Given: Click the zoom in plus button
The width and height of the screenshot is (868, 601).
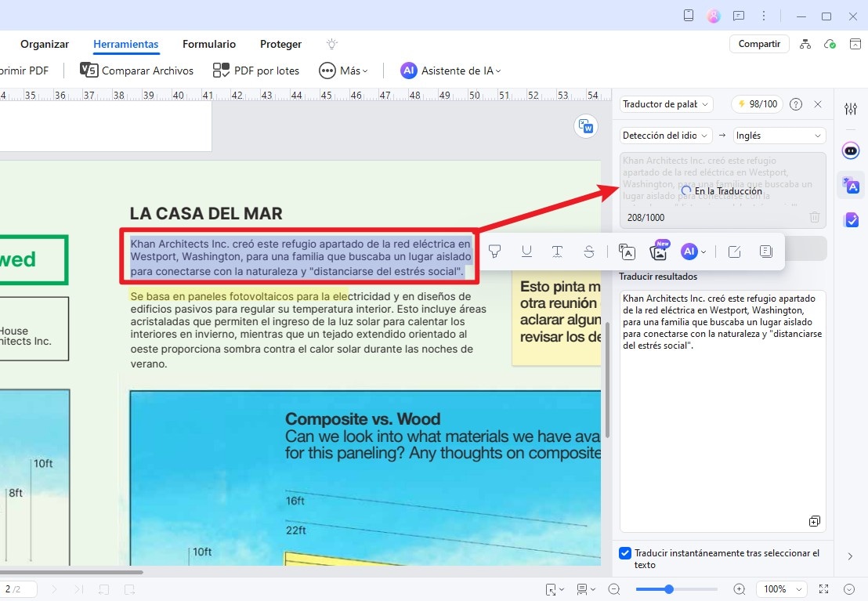Looking at the screenshot, I should 739,589.
